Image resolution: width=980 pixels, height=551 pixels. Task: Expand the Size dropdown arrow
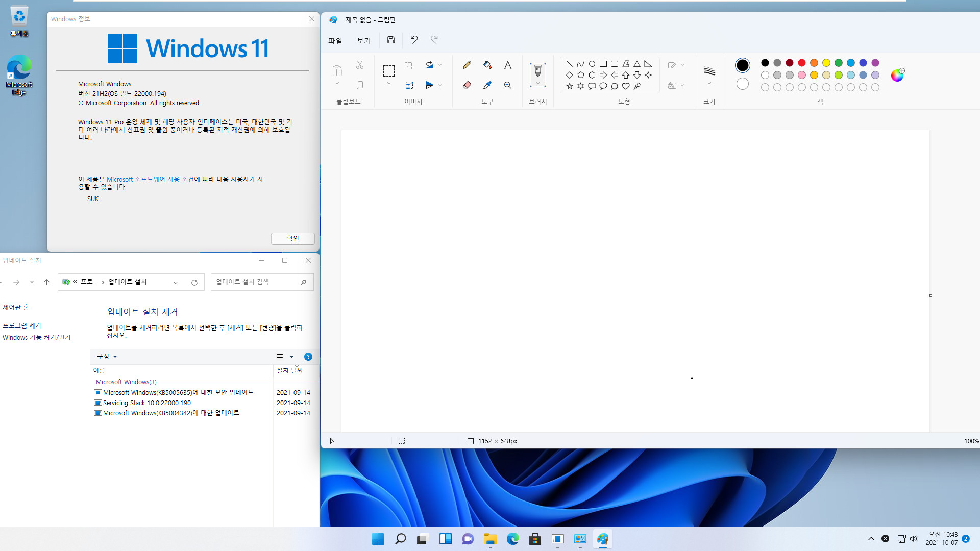coord(709,84)
